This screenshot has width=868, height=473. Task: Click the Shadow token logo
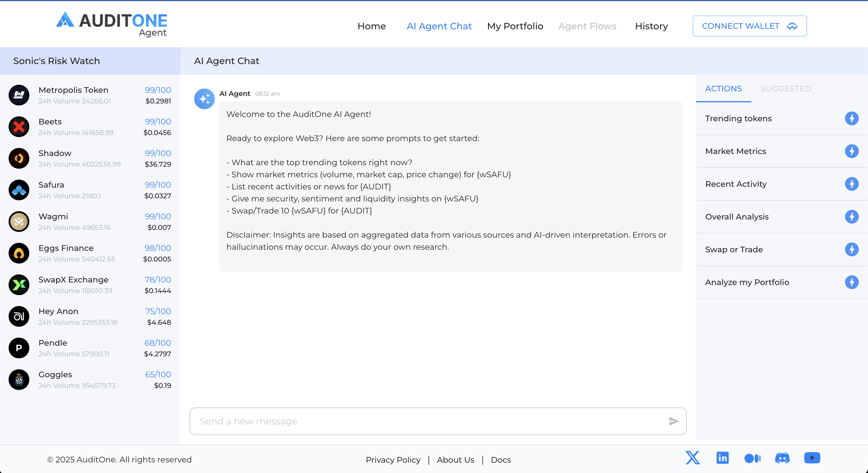(x=19, y=158)
